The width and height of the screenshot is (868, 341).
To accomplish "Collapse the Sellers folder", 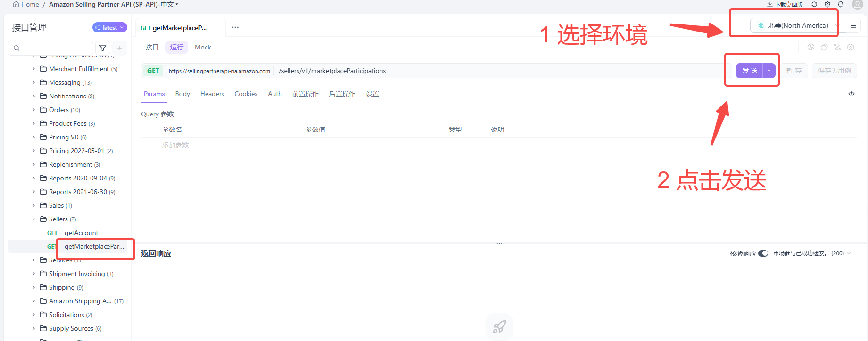I will (34, 219).
